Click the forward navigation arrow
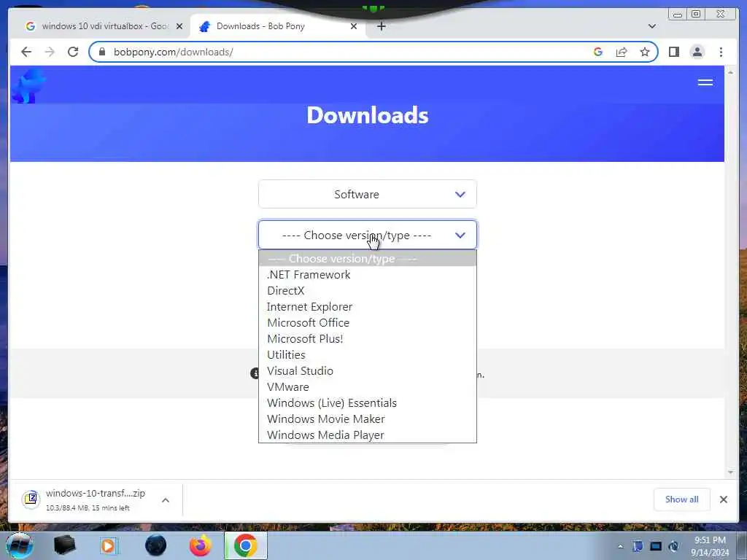747x560 pixels. click(x=50, y=52)
